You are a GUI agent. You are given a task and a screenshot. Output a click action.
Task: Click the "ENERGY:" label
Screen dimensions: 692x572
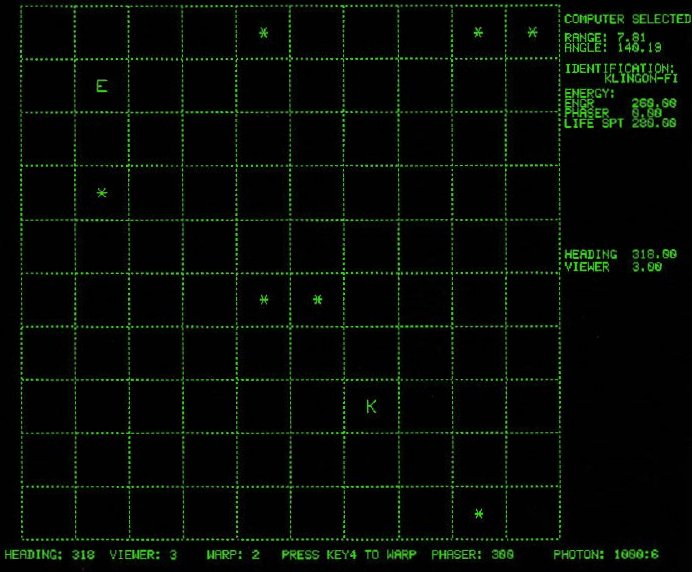590,94
